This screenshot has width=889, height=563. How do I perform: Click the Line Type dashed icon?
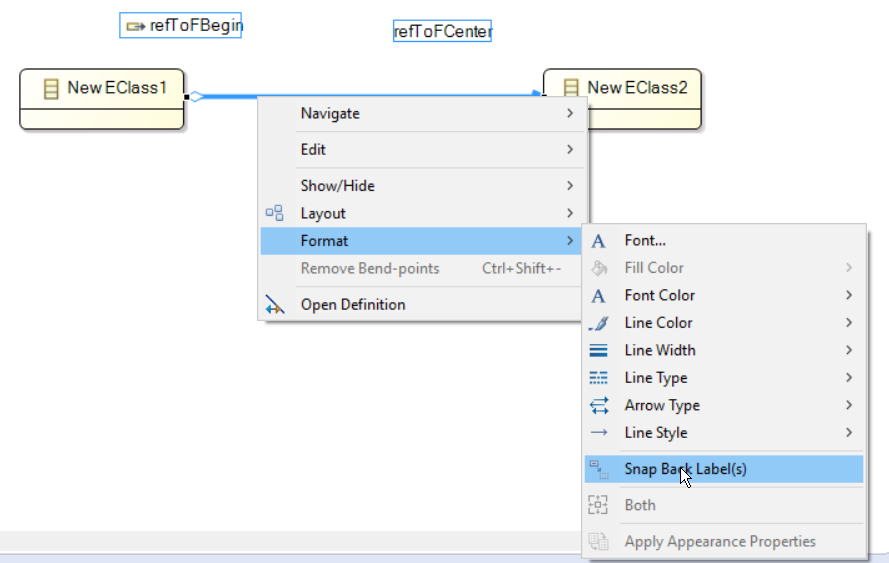[x=599, y=378]
